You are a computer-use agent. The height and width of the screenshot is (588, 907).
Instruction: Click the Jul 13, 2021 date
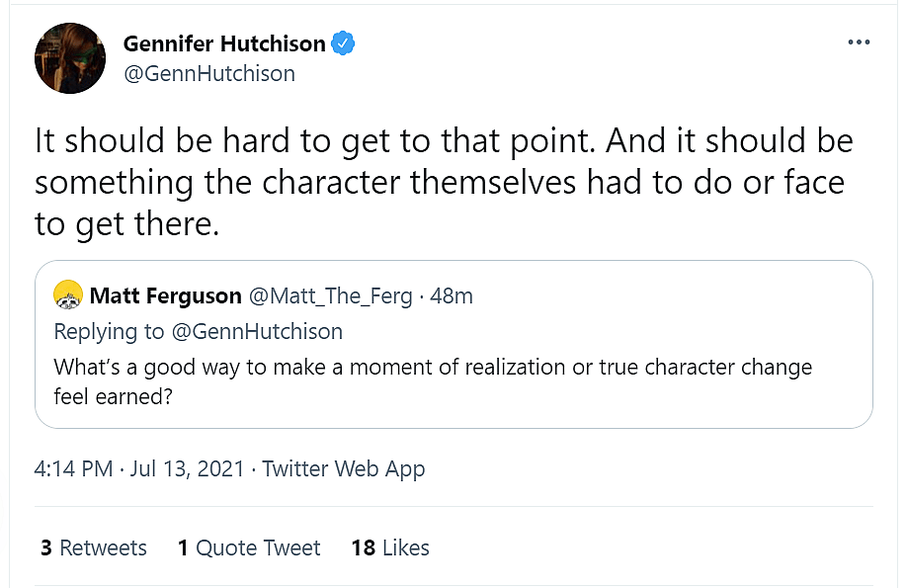click(188, 468)
